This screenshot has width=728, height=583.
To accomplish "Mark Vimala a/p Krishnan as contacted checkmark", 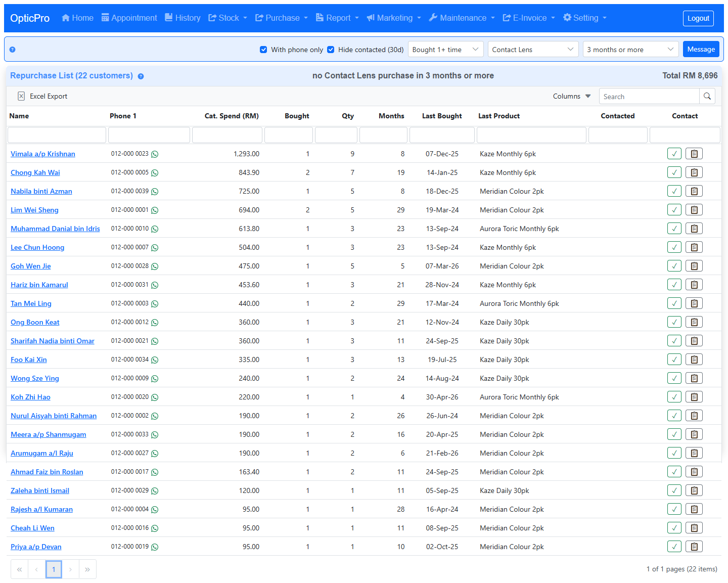I will point(674,154).
